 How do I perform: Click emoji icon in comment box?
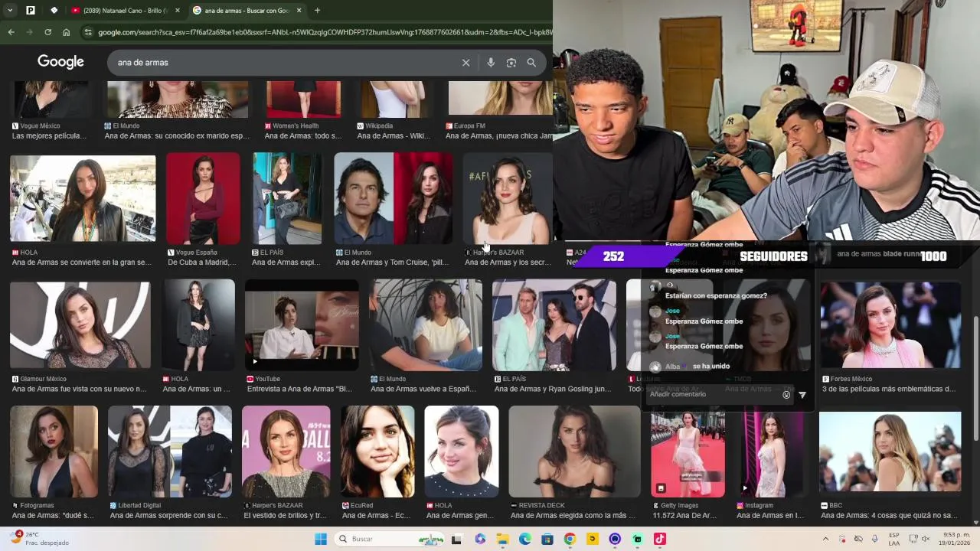[786, 395]
